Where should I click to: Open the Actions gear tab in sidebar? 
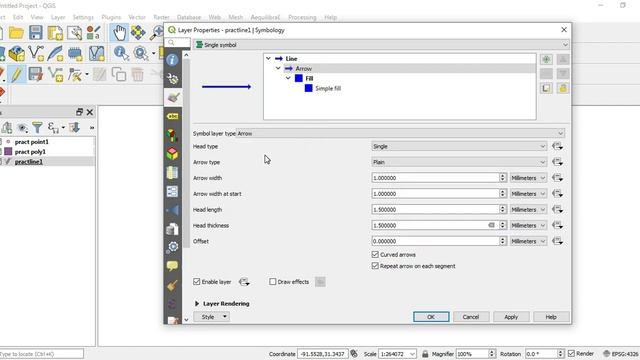point(173,247)
